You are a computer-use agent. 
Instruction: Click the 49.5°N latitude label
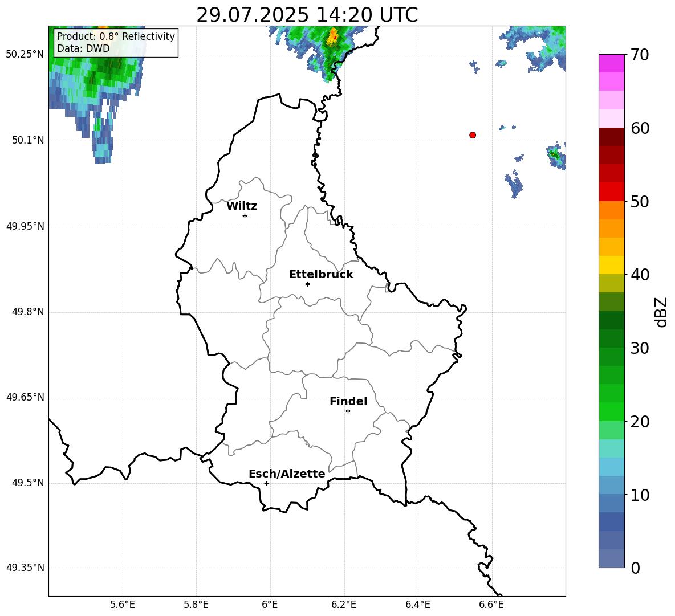[28, 483]
